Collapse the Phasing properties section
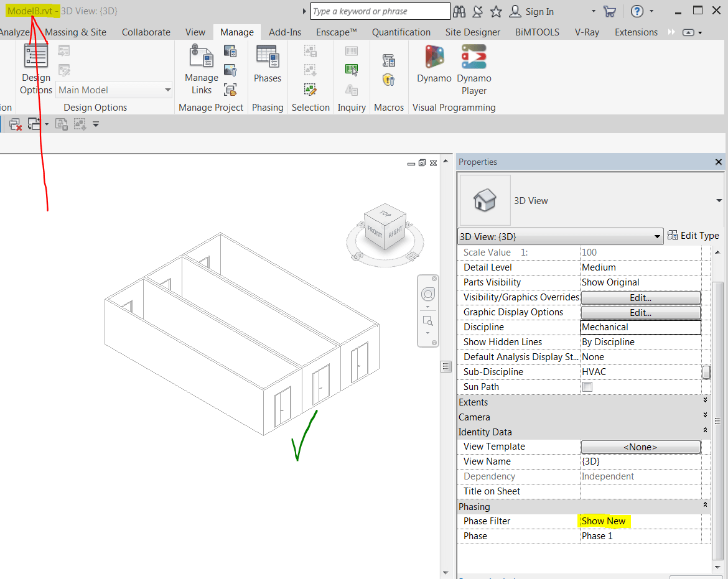This screenshot has height=579, width=728. click(x=704, y=506)
